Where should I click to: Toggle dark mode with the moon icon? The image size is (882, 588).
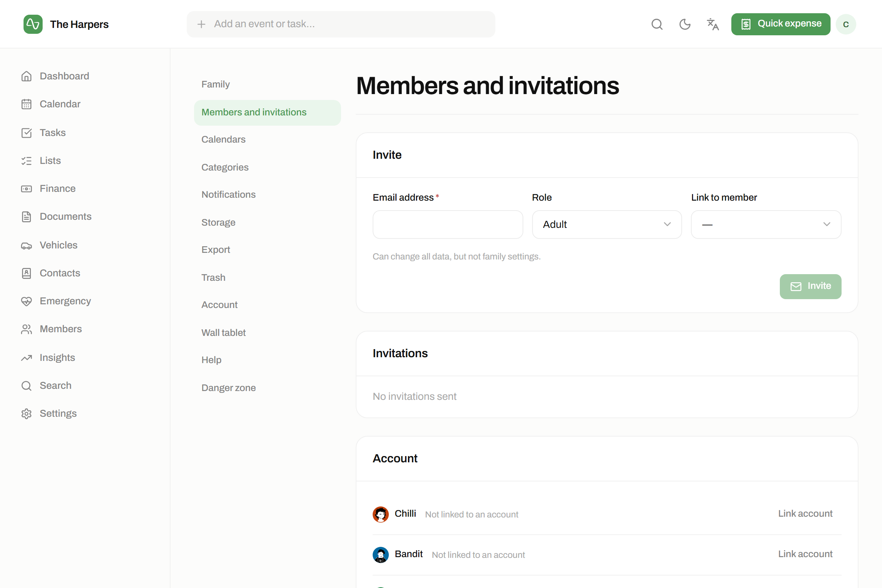tap(685, 24)
